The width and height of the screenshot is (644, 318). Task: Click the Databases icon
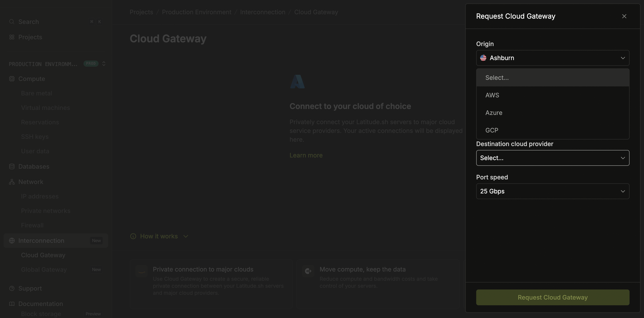click(12, 166)
